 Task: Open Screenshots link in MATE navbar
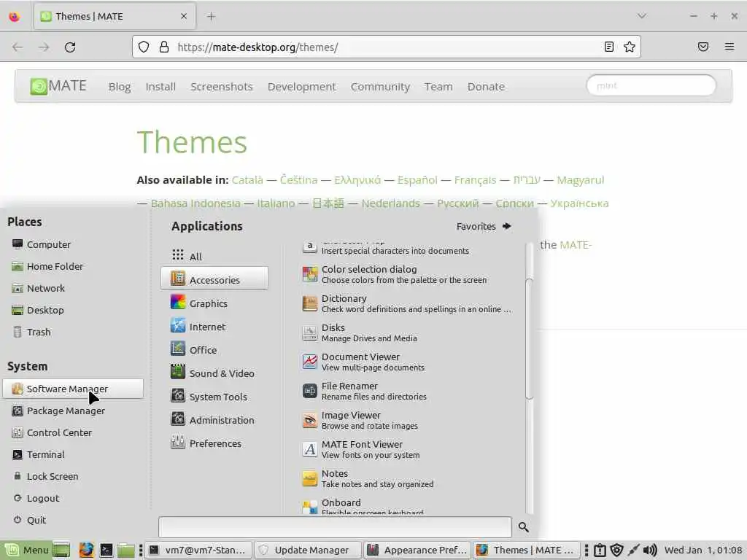[x=222, y=87]
